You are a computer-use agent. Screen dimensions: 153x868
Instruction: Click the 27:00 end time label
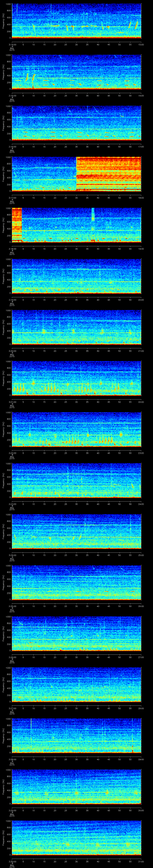click(x=141, y=657)
